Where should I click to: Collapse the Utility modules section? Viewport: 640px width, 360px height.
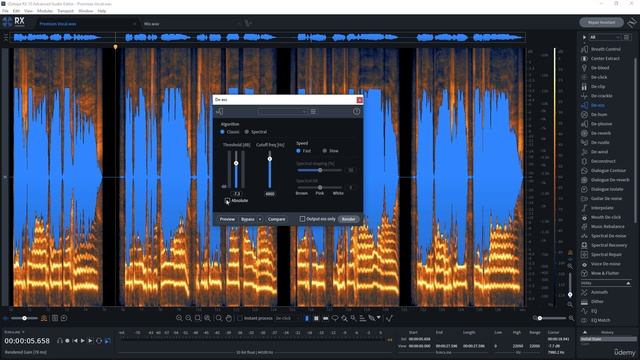pyautogui.click(x=628, y=283)
